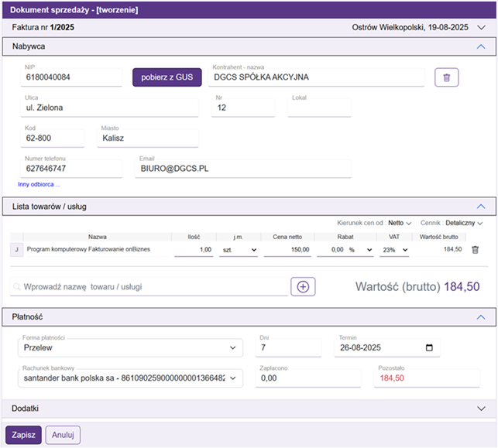
Task: Click the pobierz z GUS button
Action: 167,77
